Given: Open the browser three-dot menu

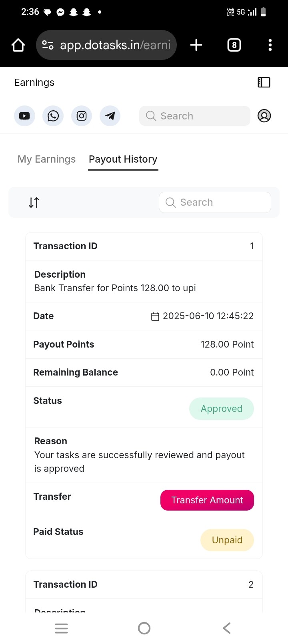Looking at the screenshot, I should (x=270, y=45).
